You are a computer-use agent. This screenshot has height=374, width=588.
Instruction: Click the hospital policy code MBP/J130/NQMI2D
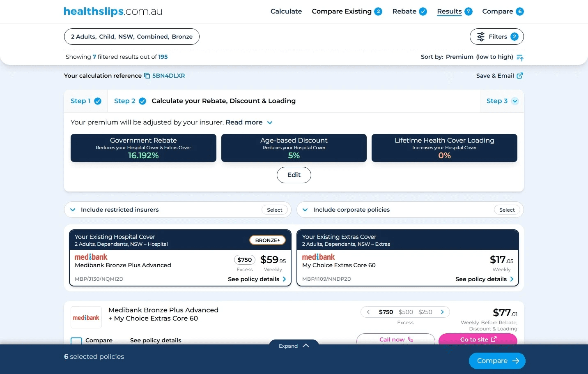coord(99,279)
